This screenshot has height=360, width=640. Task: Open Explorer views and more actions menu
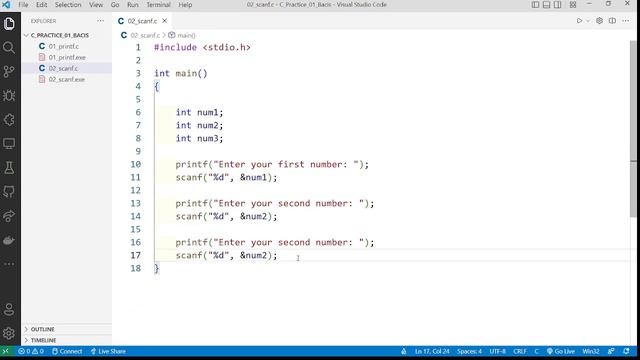click(100, 21)
